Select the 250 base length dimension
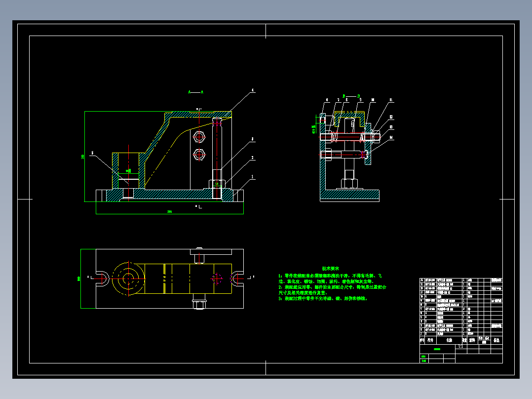This screenshot has height=399, width=532. coord(170,211)
